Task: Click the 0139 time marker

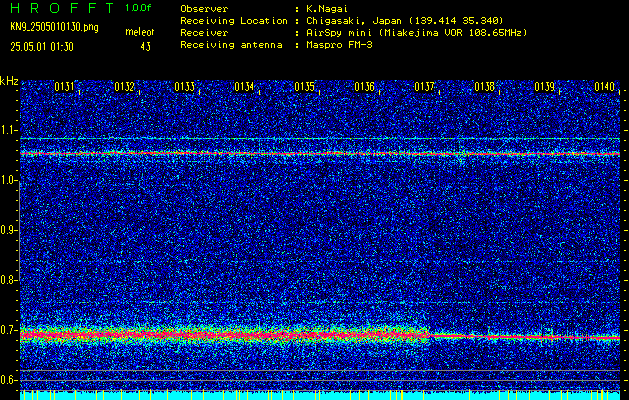Action: tap(544, 87)
